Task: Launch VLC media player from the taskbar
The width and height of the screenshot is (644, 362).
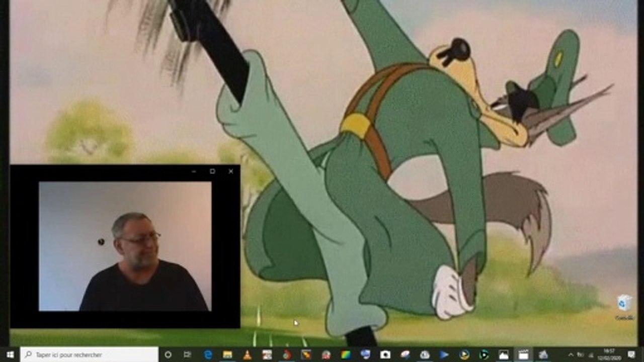Action: click(x=247, y=354)
